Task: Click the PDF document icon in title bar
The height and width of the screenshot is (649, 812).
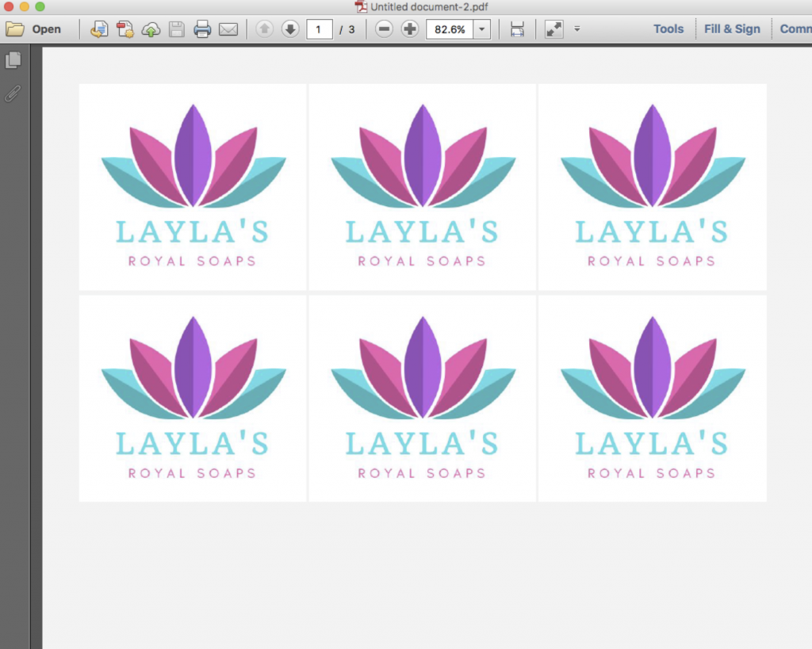Action: [361, 6]
